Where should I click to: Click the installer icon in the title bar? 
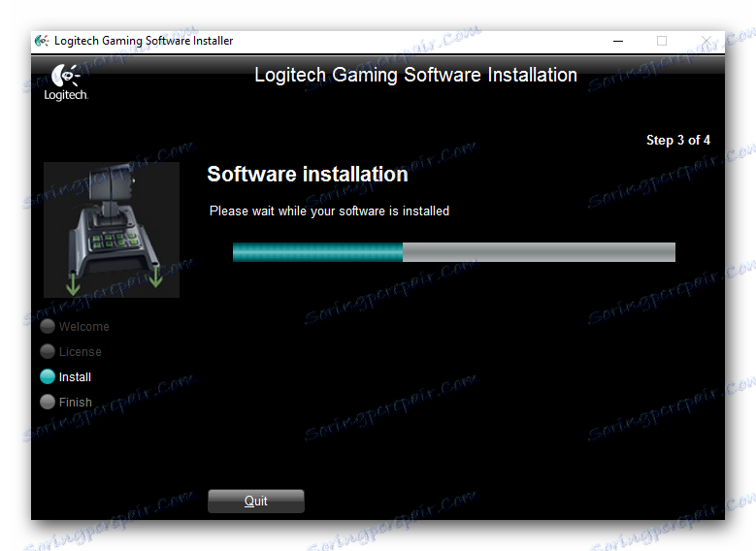click(42, 41)
